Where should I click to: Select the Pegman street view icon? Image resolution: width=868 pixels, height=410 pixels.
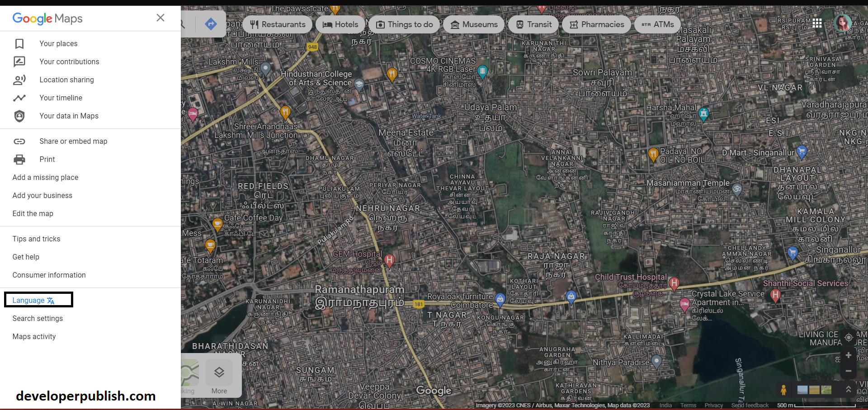pyautogui.click(x=783, y=390)
